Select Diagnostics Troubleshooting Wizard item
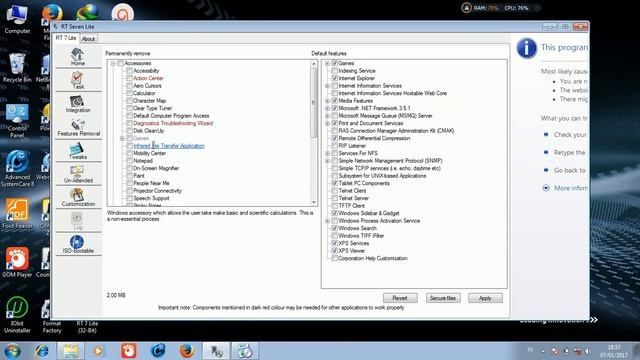Viewport: 640px width, 360px height. pyautogui.click(x=173, y=123)
